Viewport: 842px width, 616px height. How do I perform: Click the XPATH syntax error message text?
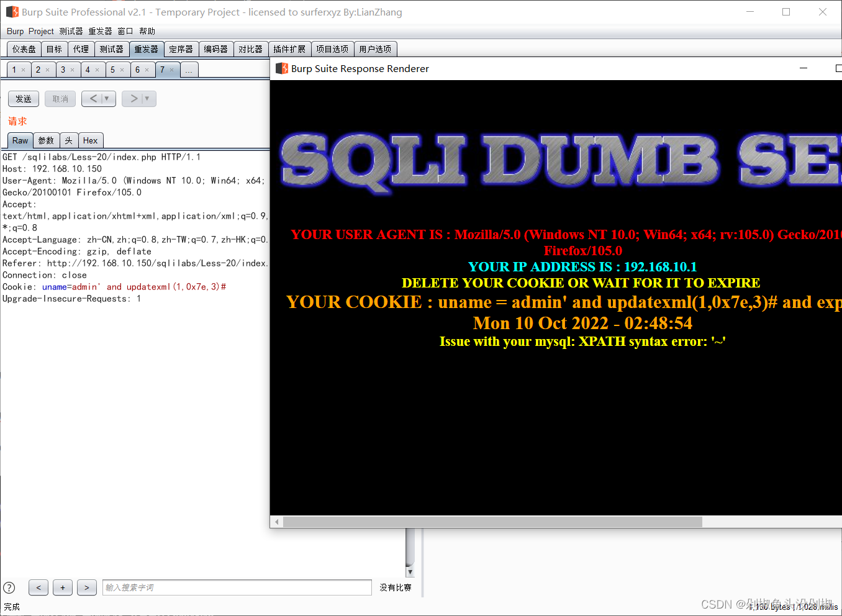click(582, 342)
